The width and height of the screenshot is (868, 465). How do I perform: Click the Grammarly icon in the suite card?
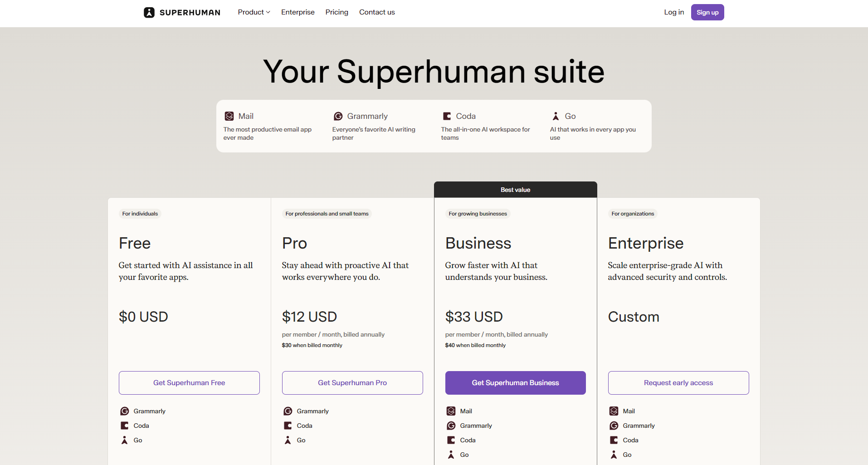click(338, 116)
